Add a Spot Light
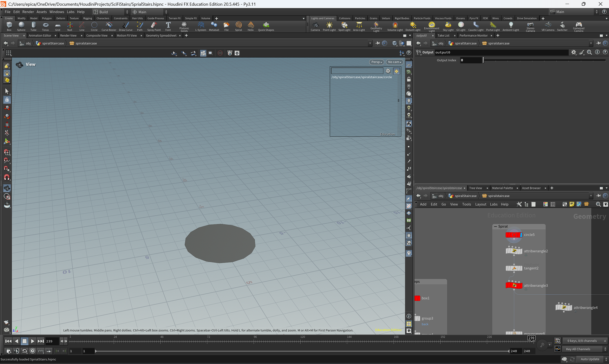The width and height of the screenshot is (609, 364). [344, 26]
